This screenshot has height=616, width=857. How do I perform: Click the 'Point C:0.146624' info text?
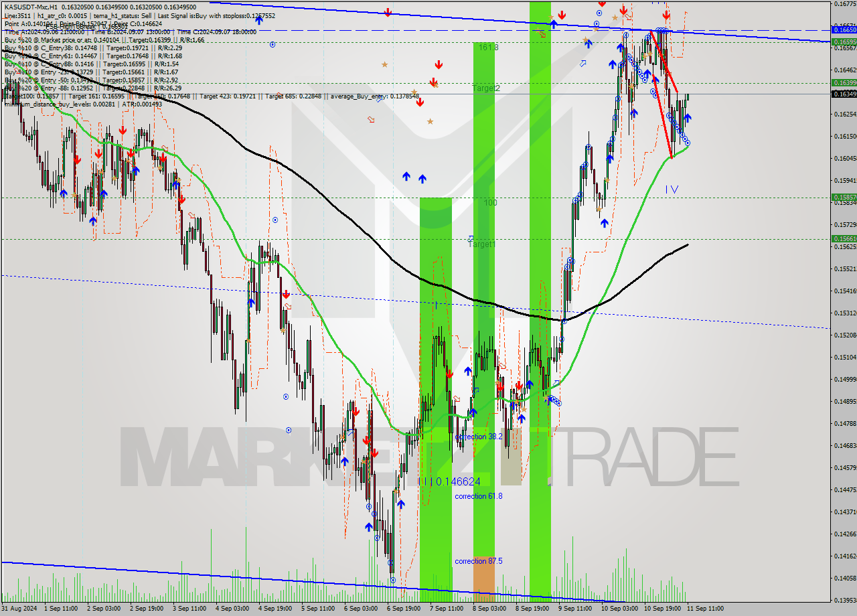pos(138,23)
